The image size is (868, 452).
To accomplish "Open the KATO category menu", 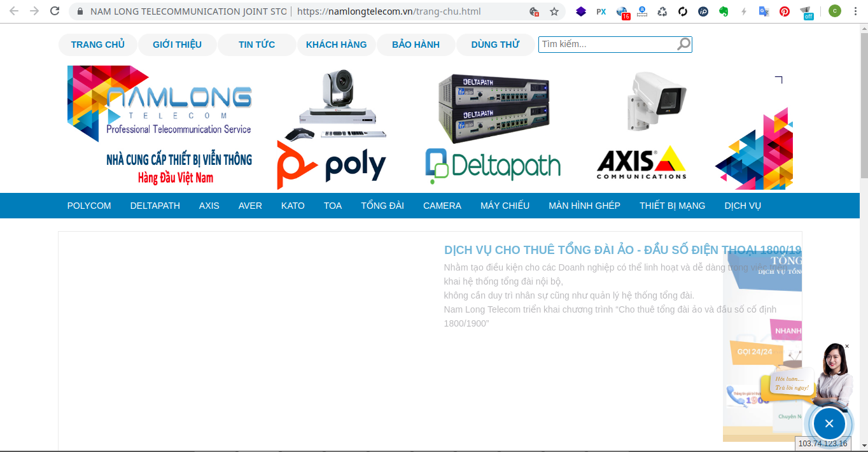I will click(x=293, y=206).
